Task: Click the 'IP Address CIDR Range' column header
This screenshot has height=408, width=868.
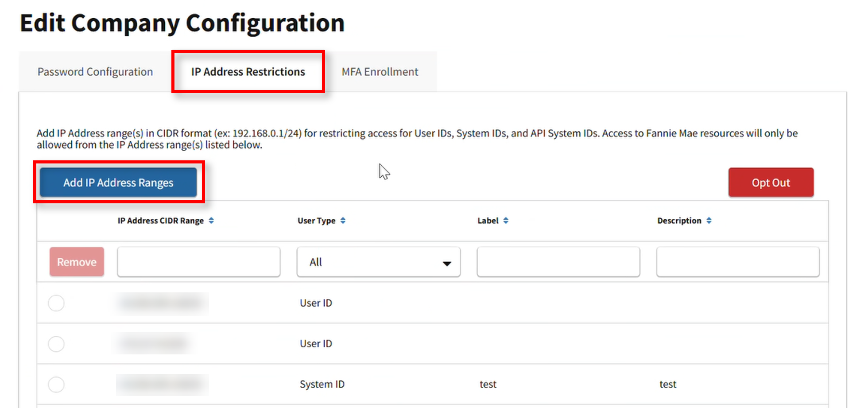Action: [161, 221]
